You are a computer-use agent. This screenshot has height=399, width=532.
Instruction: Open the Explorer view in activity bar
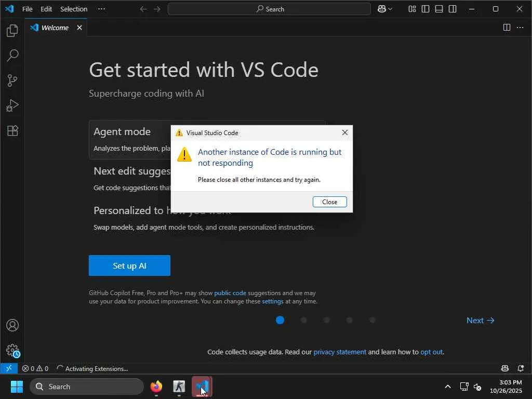(12, 31)
